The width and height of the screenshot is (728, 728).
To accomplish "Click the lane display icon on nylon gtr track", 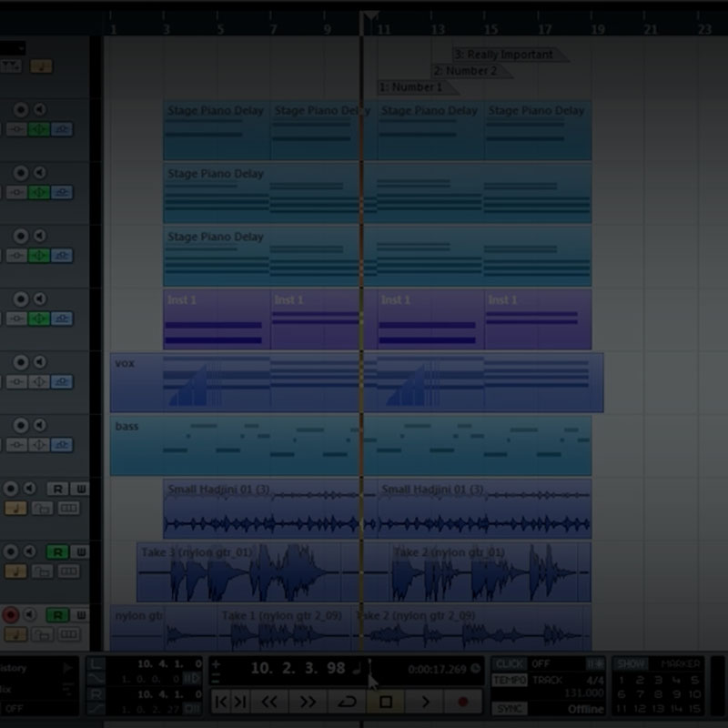I will click(x=68, y=634).
